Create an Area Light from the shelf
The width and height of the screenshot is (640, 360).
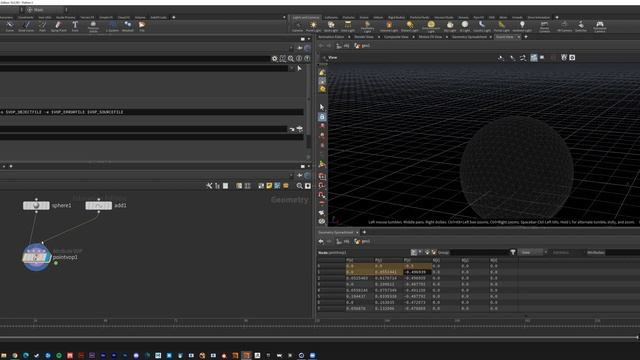coord(348,27)
